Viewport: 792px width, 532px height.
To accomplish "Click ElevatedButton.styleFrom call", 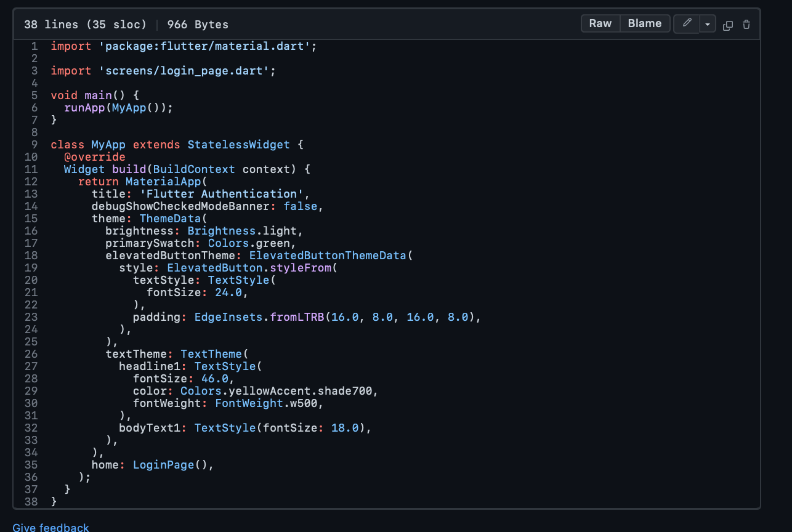I will [x=249, y=268].
